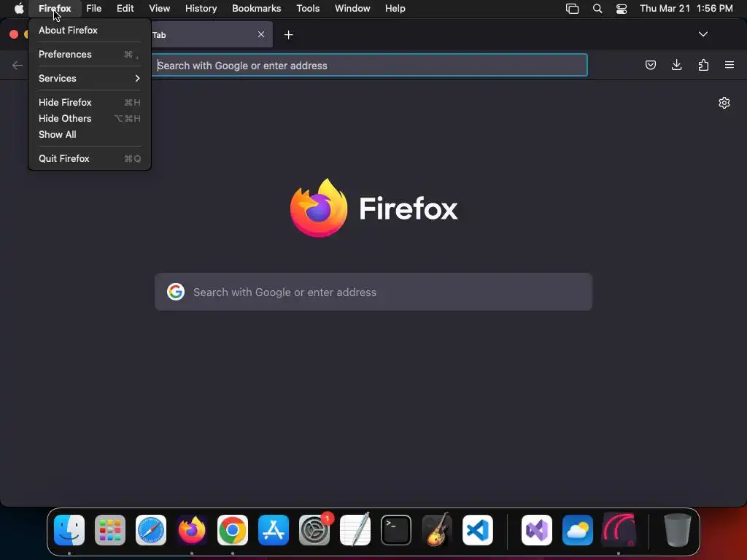Select Quit Firefox from the menu
The image size is (747, 560).
tap(90, 158)
